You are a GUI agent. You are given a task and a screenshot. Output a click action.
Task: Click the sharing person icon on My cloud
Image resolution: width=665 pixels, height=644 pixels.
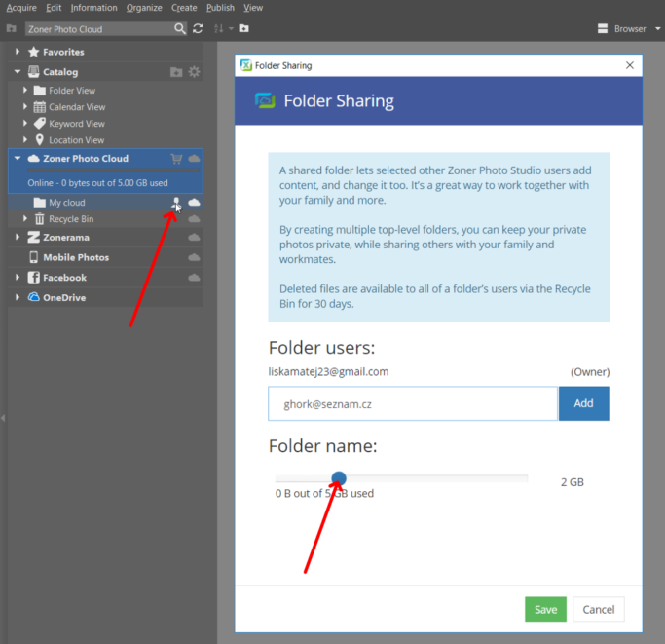(176, 203)
